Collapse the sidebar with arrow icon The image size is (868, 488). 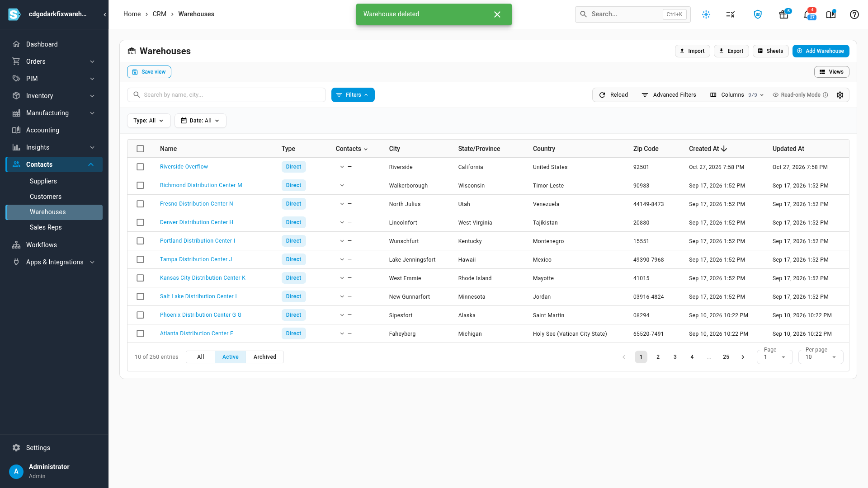point(104,14)
